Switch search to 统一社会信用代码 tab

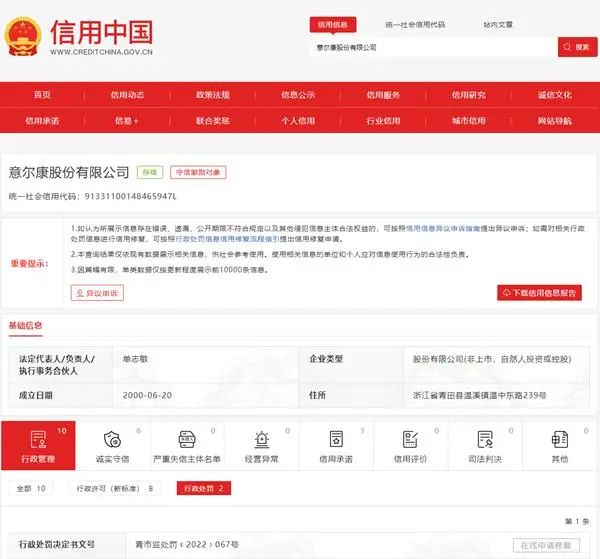[x=415, y=24]
